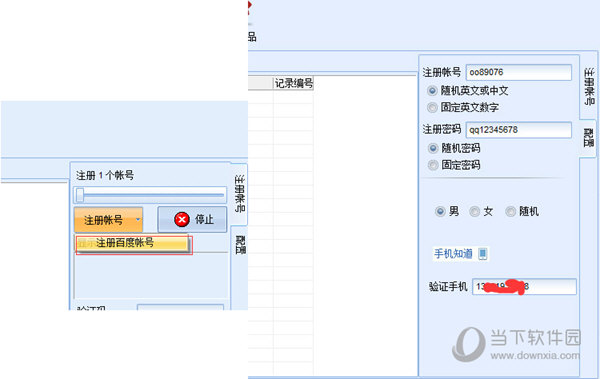The image size is (600, 379).
Task: Click the 停止 button
Action: [x=192, y=220]
